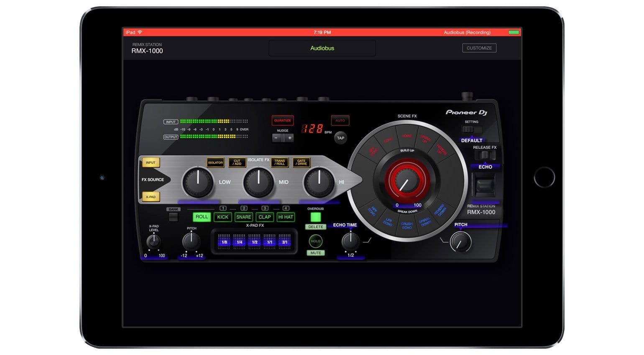
Task: Select the Spiral Up scene FX segment
Action: click(426, 139)
